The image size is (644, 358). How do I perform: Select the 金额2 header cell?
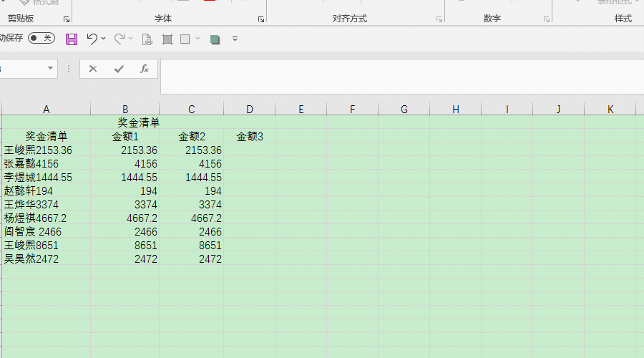pos(191,136)
